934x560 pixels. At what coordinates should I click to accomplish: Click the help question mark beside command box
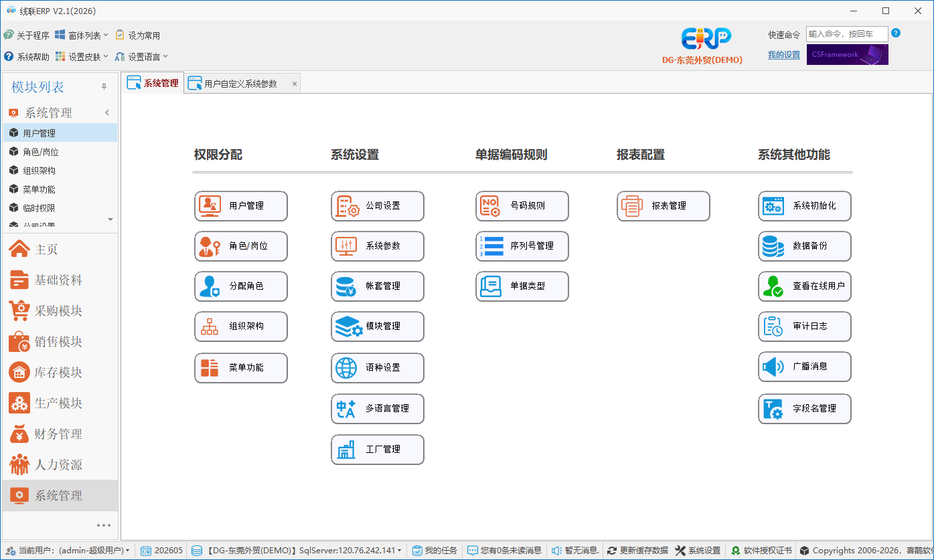(896, 33)
